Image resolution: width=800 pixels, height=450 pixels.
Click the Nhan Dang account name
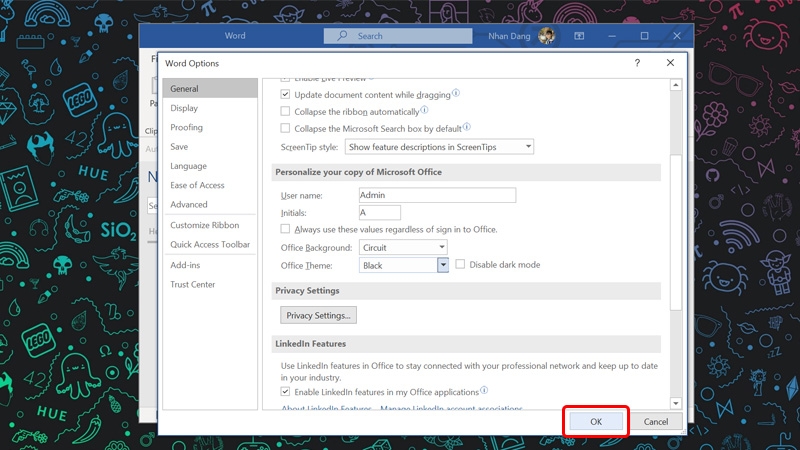click(509, 36)
